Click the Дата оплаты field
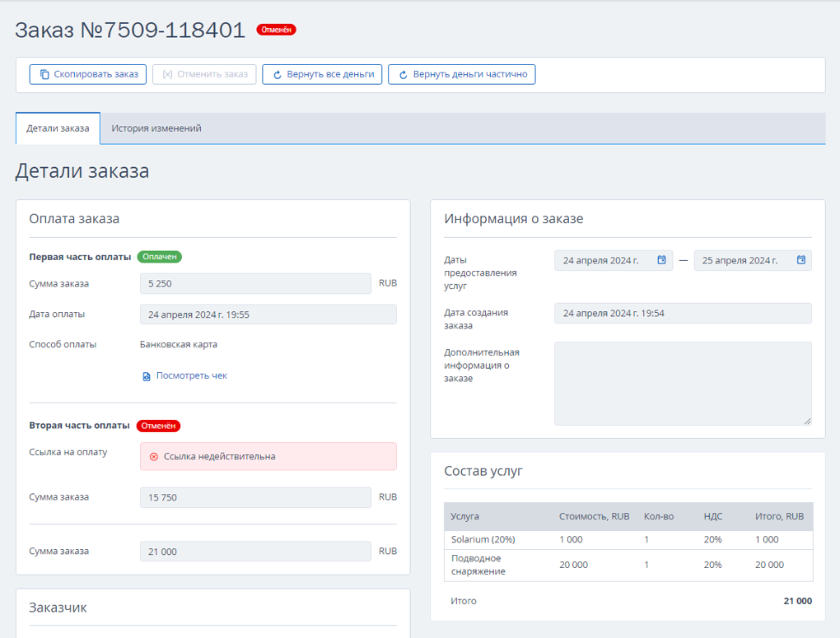This screenshot has height=638, width=840. click(x=268, y=314)
